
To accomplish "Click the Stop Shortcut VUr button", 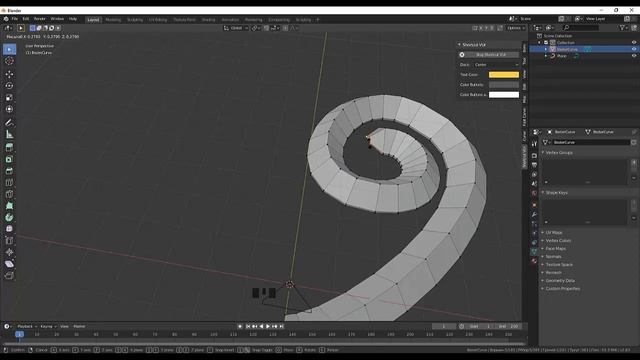I will click(491, 55).
